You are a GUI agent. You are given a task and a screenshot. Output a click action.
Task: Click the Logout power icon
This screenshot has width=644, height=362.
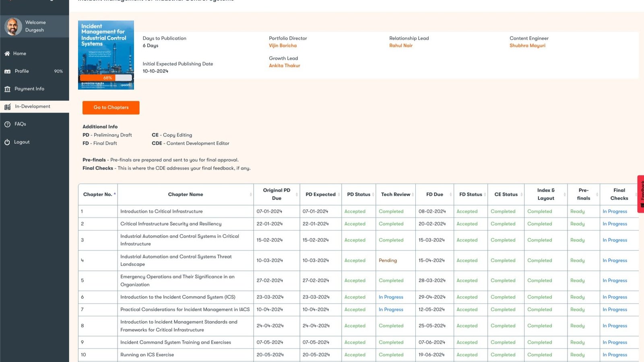(7, 142)
